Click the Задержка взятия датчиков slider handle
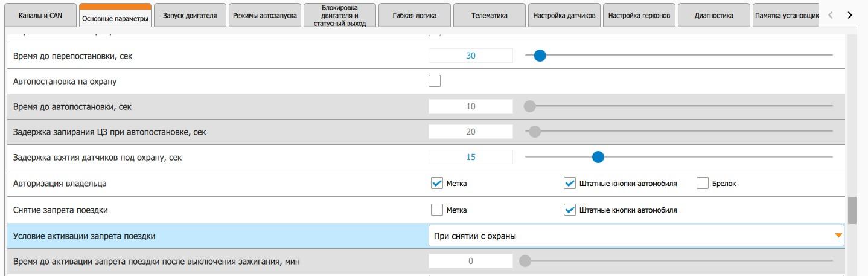The image size is (868, 276). [598, 157]
